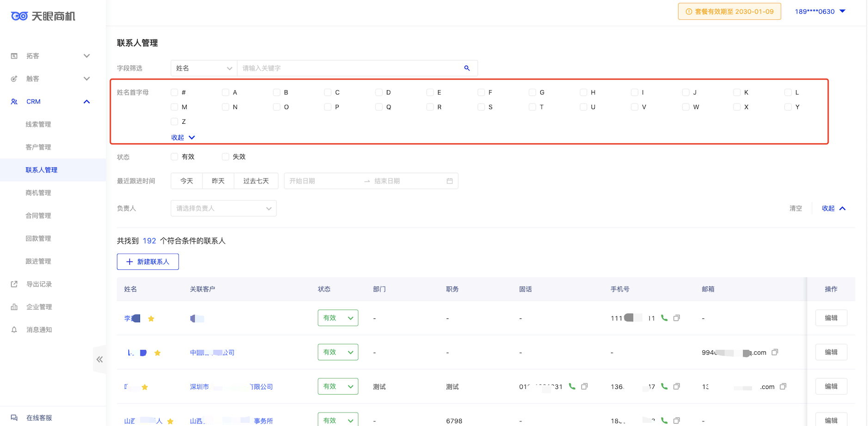
Task: Copy email icon ending q.com row
Action: [x=775, y=352]
